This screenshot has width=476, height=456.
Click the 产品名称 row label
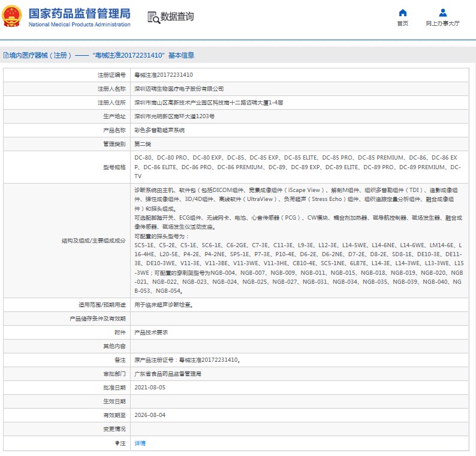point(115,130)
